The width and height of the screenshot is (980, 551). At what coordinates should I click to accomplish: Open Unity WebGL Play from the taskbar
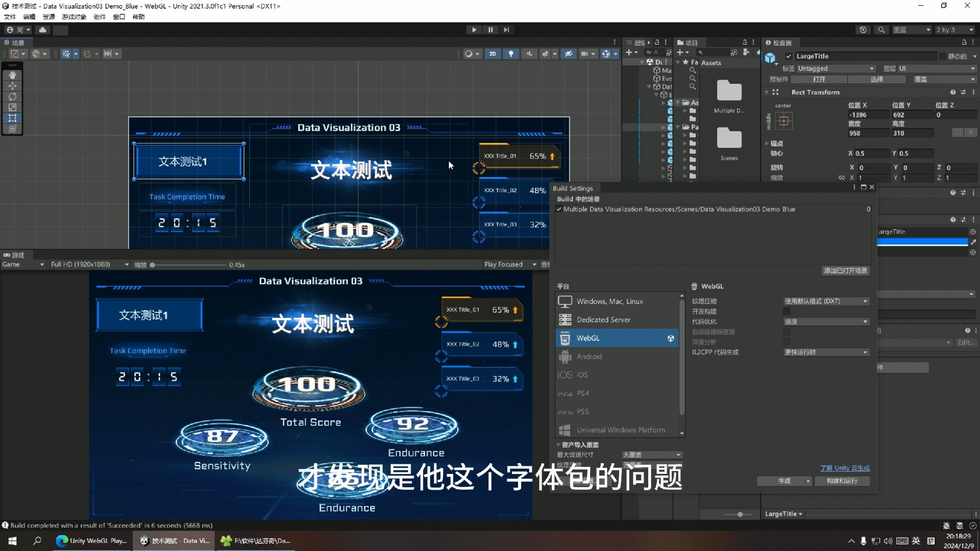(x=92, y=541)
